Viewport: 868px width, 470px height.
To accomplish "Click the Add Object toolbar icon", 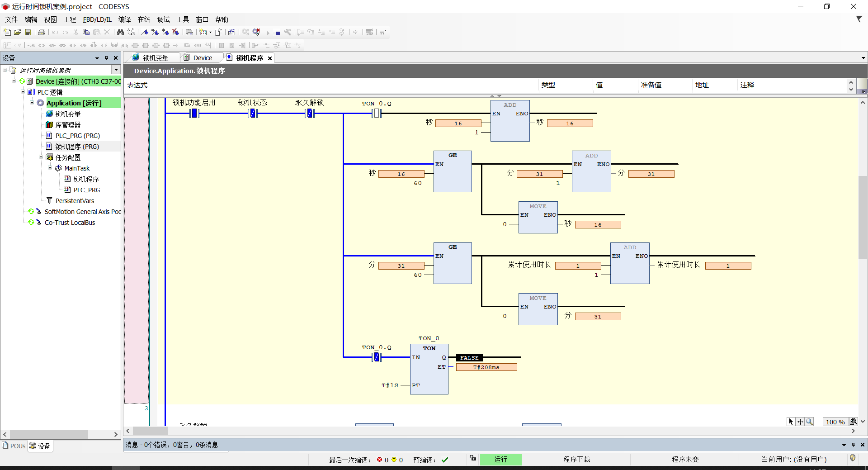I will pos(203,32).
